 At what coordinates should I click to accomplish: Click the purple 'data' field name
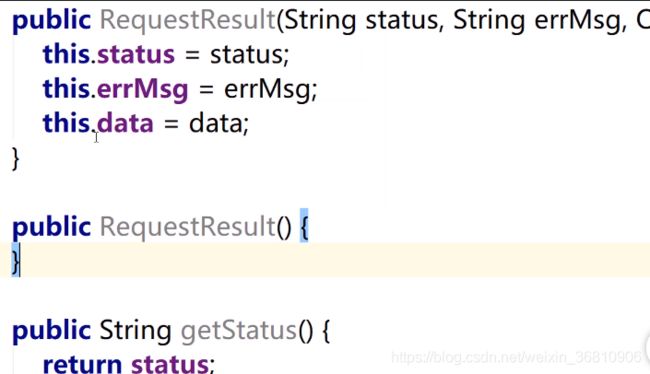coord(125,123)
